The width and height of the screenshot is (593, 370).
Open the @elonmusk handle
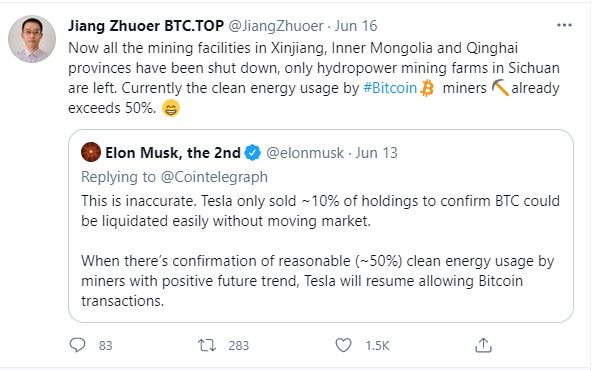tap(305, 153)
